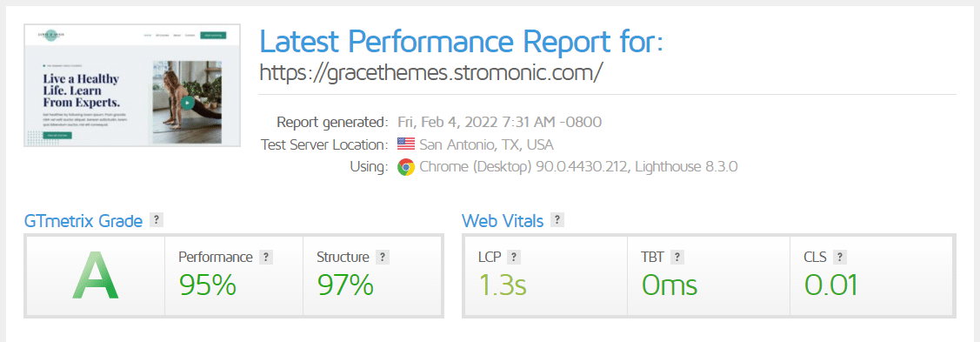Open the site screenshot thumbnail
This screenshot has height=342, width=980.
point(132,85)
